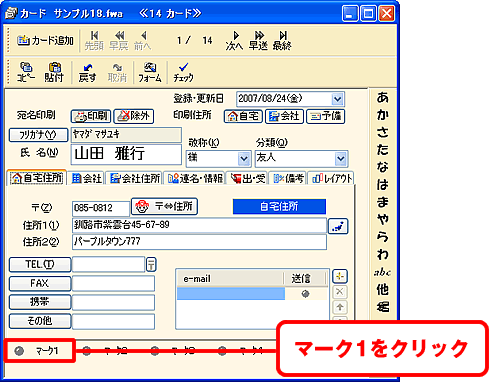The image size is (500, 382).
Task: Click the map icon beside 住所1
Action: coord(338,226)
